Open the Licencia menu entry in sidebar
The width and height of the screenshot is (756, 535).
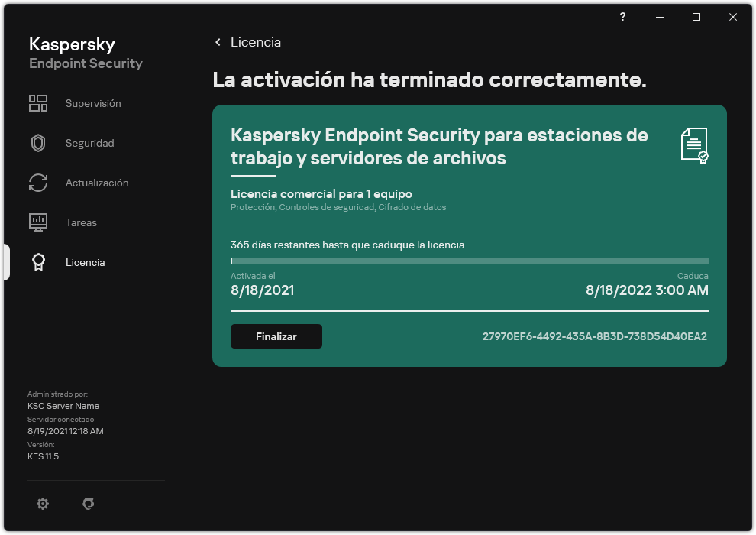pos(85,262)
